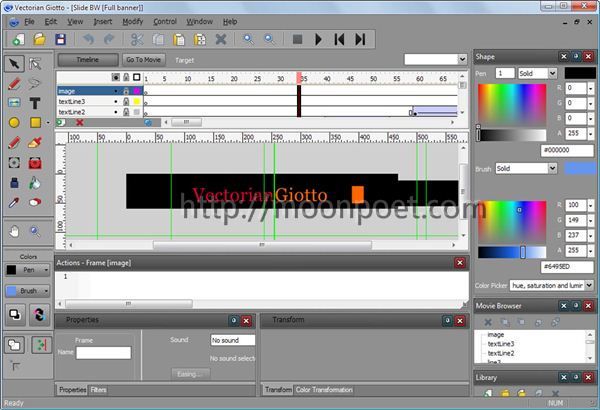The height and width of the screenshot is (410, 600).
Task: Click the Copy icon in toolbar
Action: [158, 39]
